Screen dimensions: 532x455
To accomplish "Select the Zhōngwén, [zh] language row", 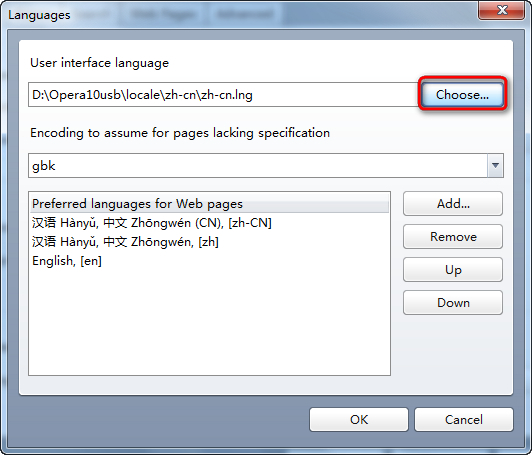I will pos(209,242).
